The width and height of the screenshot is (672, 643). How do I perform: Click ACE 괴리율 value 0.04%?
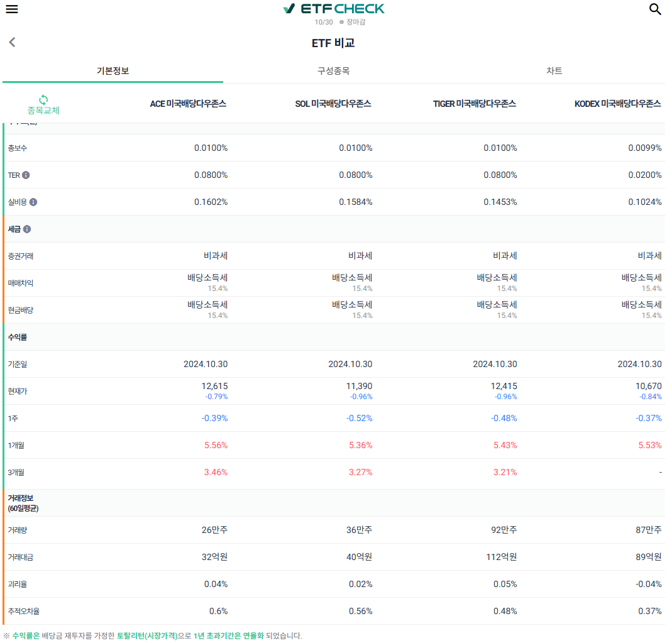coord(216,584)
